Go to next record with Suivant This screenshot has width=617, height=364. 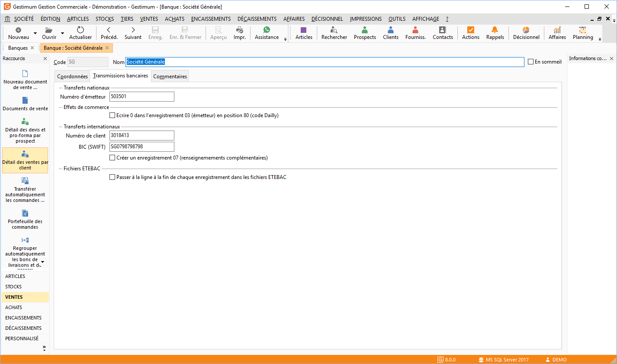pyautogui.click(x=133, y=30)
